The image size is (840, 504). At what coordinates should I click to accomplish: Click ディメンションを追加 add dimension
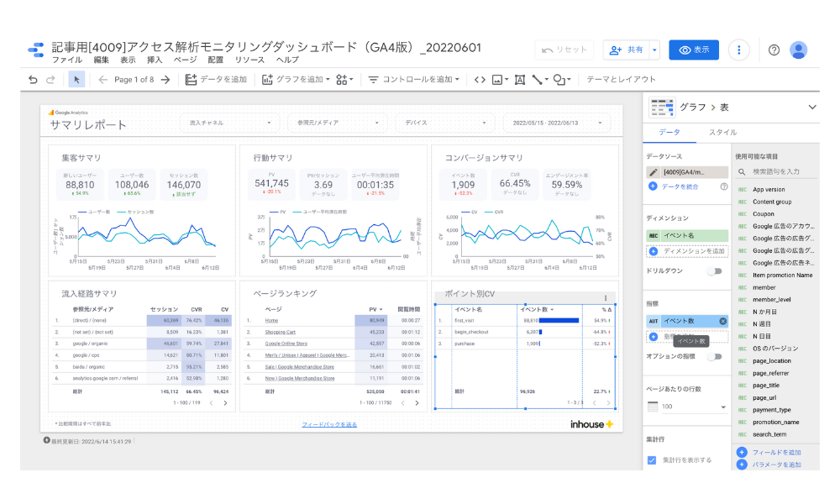(687, 250)
